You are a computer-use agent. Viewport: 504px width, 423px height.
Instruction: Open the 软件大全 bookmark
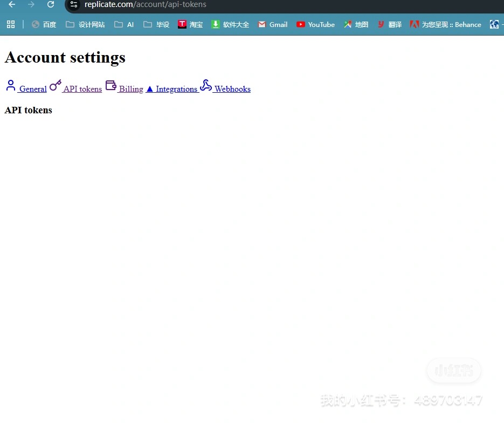coord(230,24)
